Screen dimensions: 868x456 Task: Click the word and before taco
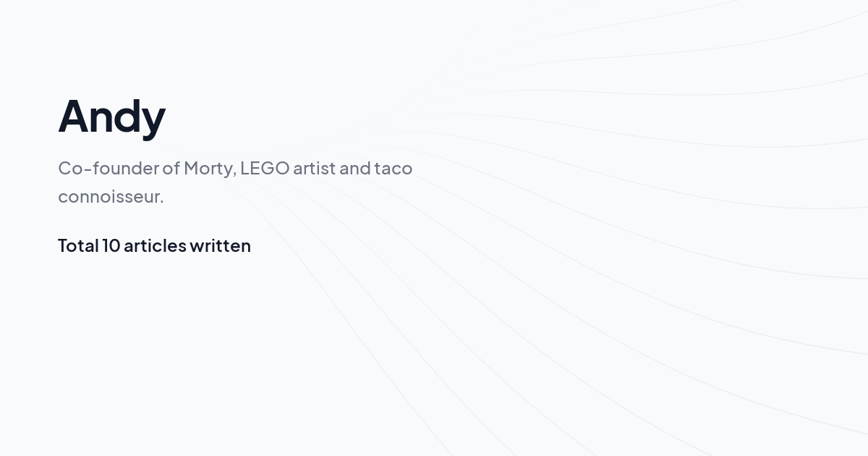(x=354, y=169)
